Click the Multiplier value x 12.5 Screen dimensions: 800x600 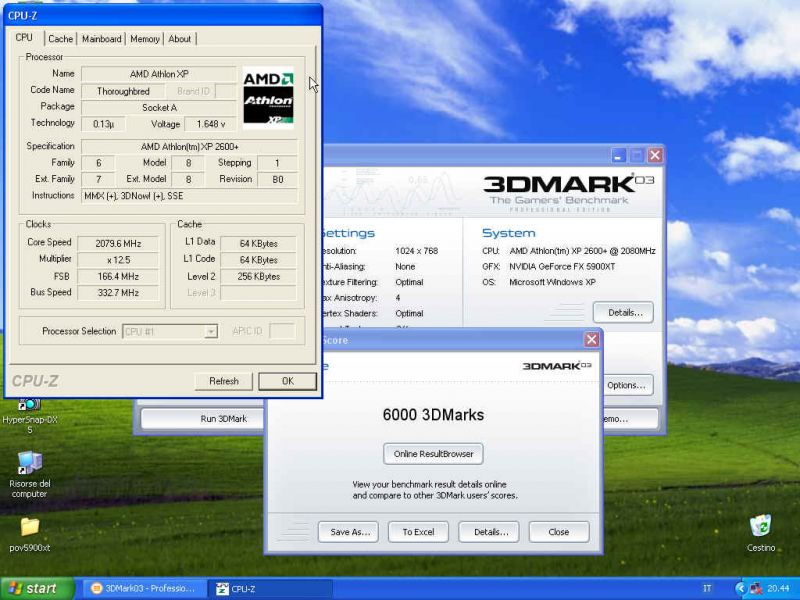pos(118,260)
